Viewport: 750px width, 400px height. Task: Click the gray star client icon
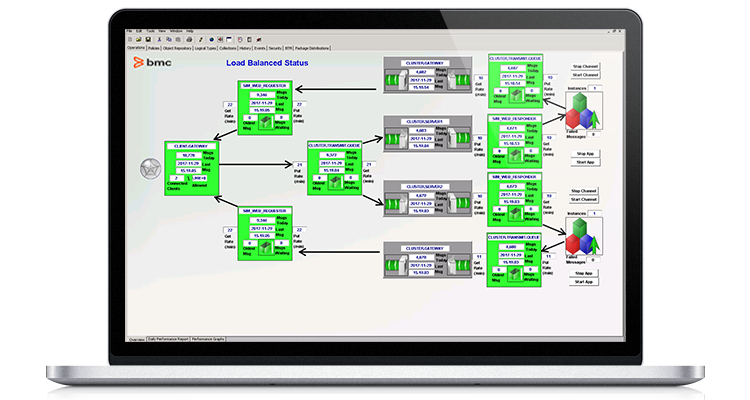coord(151,165)
